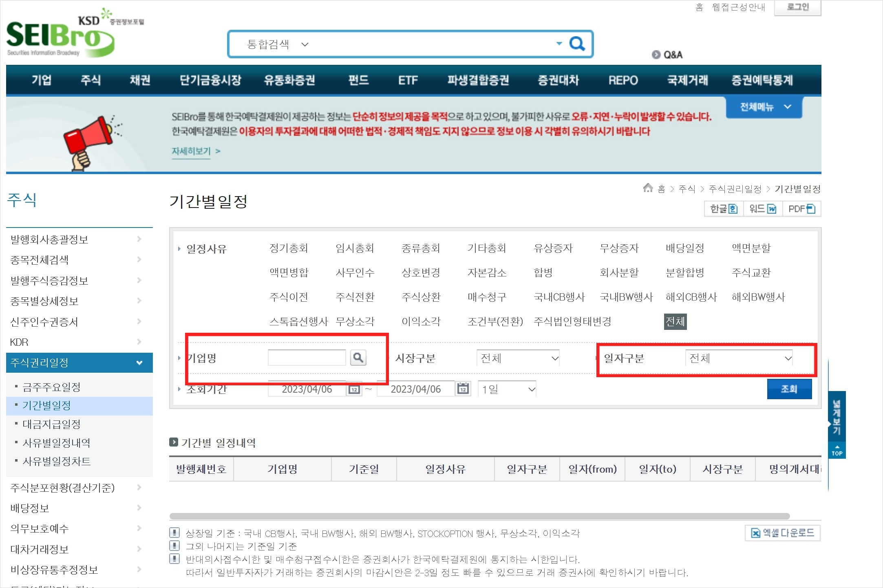Open the 시장구분 dropdown
Screen dimensions: 883x588
point(518,358)
